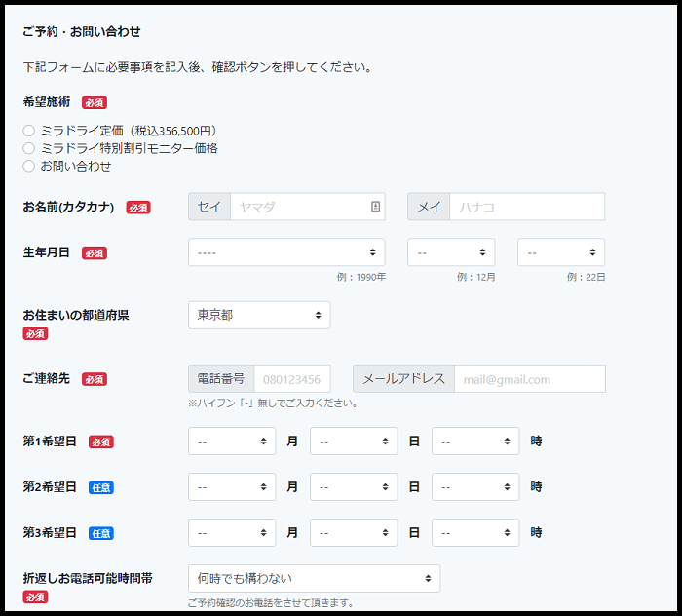The image size is (682, 616).
Task: Open 第1希望日 month dropdown
Action: [232, 441]
